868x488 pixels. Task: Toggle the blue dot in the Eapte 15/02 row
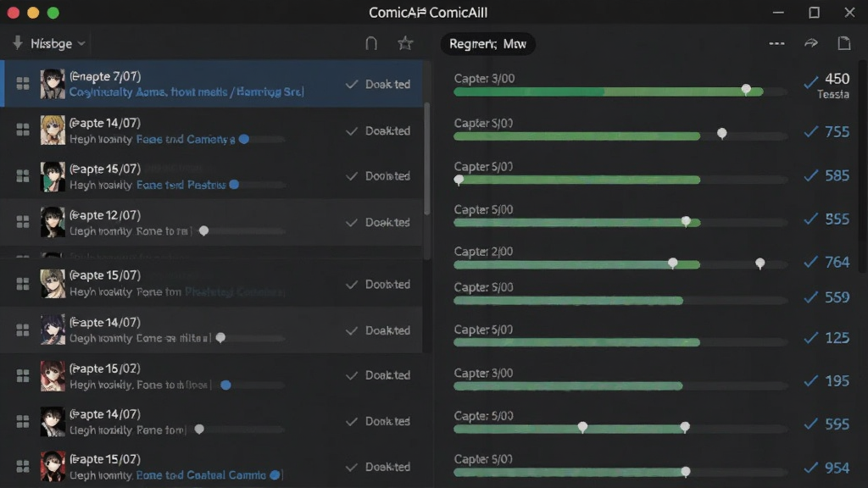(225, 385)
